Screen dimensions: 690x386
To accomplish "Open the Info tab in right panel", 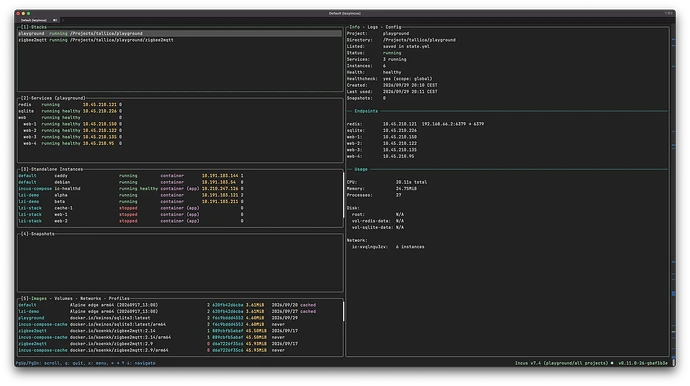I will click(x=354, y=27).
